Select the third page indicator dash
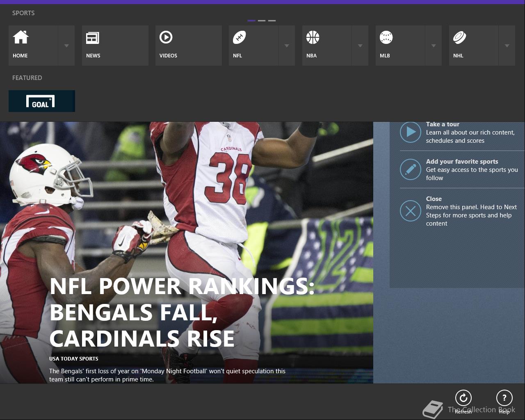The image size is (525, 420). (272, 21)
